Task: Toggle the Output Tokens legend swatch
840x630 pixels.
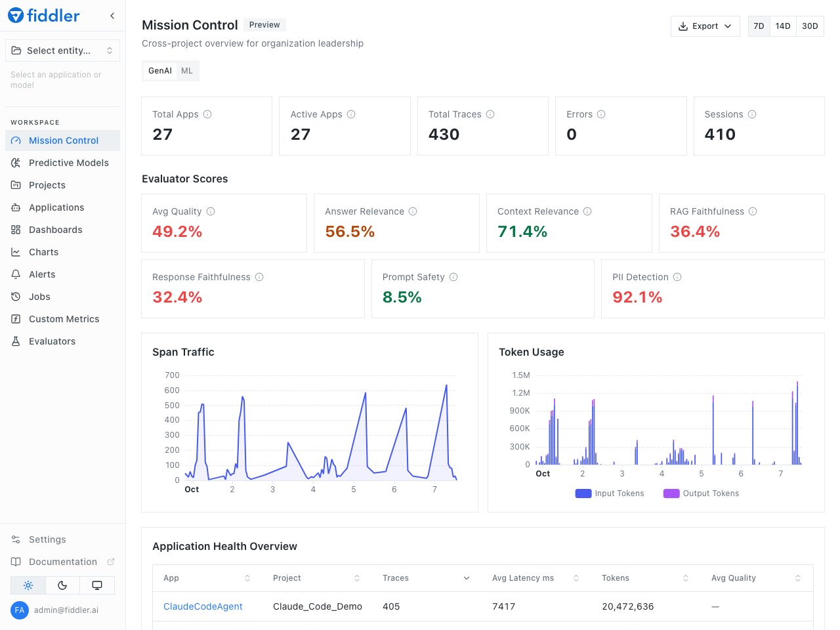Action: 671,493
